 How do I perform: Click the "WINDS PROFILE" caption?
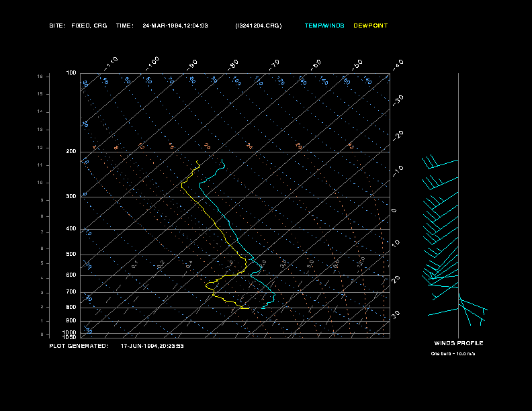click(459, 343)
